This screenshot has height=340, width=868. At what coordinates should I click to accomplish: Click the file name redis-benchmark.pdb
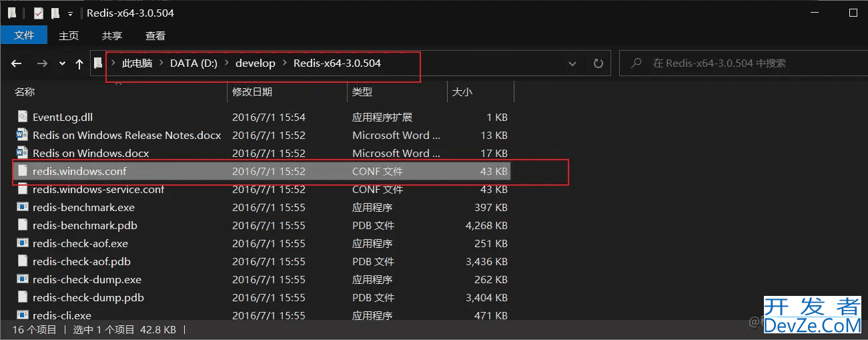85,225
